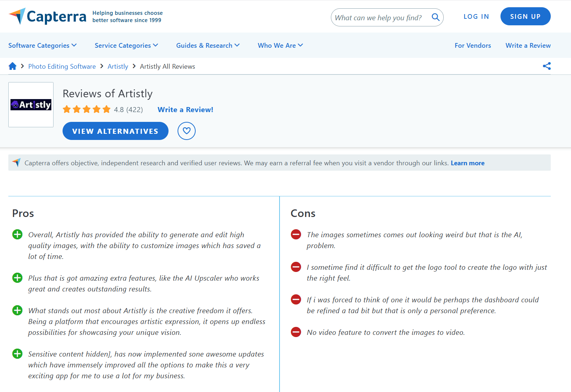Toggle the heart favorite button

click(186, 131)
